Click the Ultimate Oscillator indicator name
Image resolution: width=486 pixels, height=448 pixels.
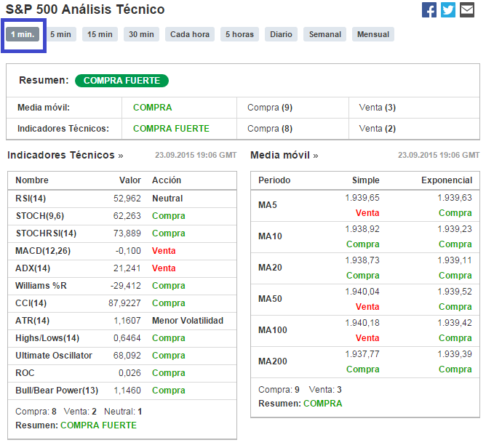pyautogui.click(x=54, y=356)
